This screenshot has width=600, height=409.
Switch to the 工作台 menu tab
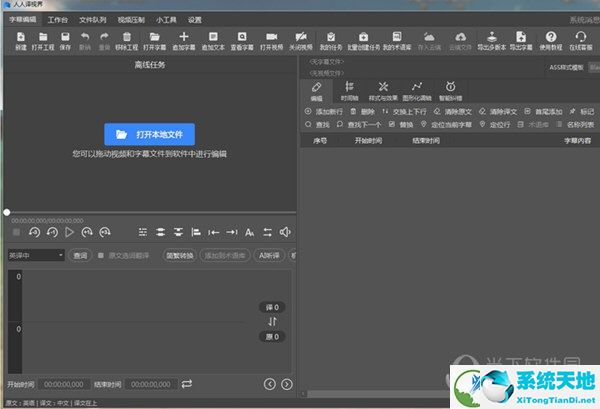click(57, 20)
